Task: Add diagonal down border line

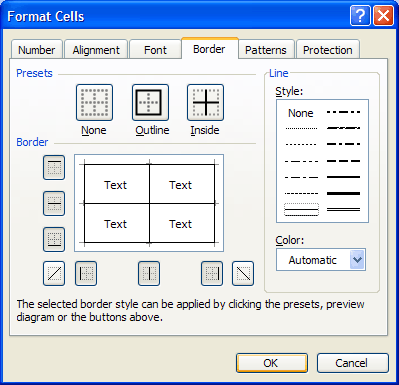Action: point(243,274)
